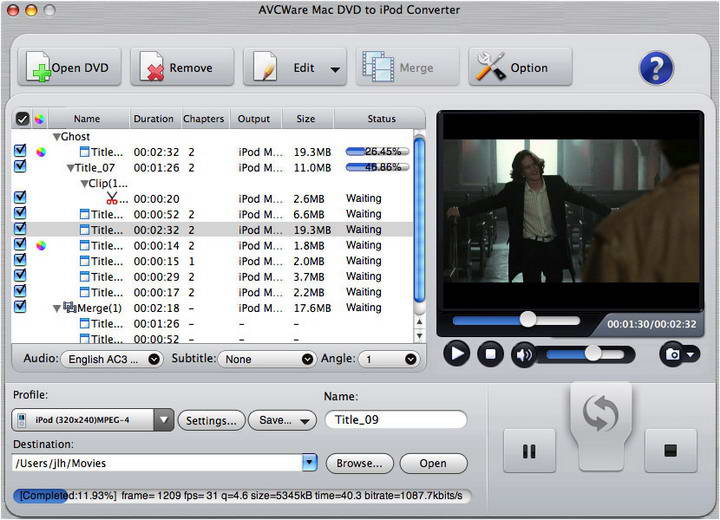Mute the preview with the speaker icon
This screenshot has height=520, width=720.
click(523, 355)
